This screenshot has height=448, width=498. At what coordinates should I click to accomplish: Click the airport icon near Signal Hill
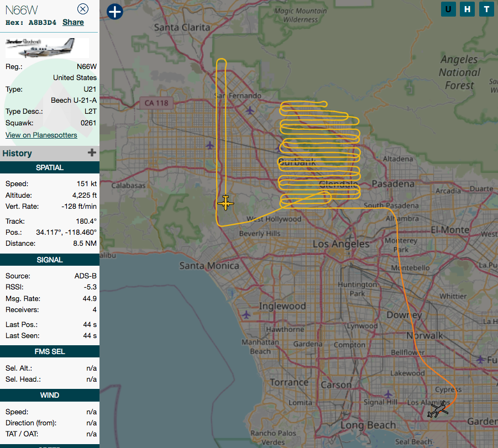pyautogui.click(x=388, y=394)
